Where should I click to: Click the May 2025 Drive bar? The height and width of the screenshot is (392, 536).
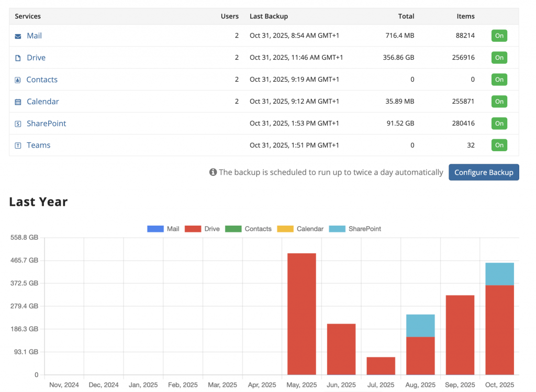tap(301, 314)
